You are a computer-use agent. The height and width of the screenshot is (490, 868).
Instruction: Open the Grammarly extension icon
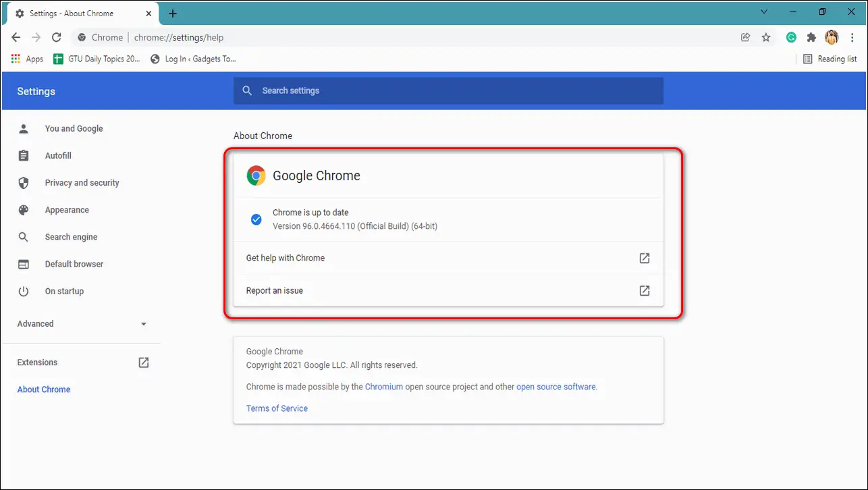(791, 38)
